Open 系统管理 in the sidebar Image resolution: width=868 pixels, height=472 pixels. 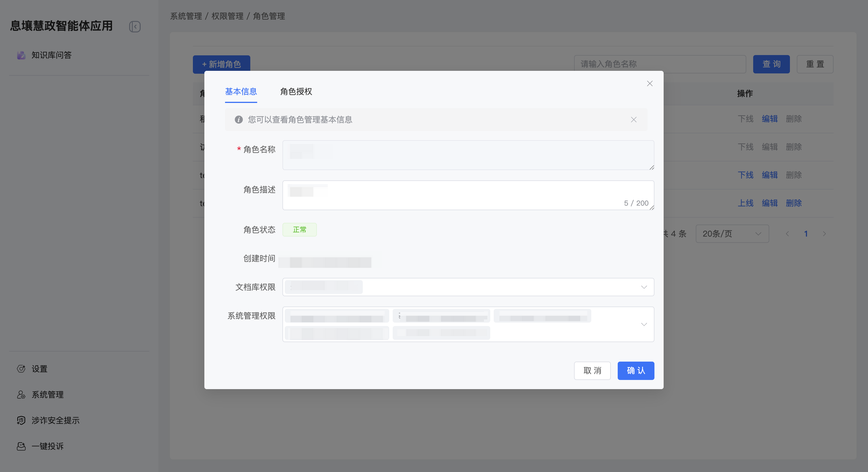pyautogui.click(x=48, y=395)
